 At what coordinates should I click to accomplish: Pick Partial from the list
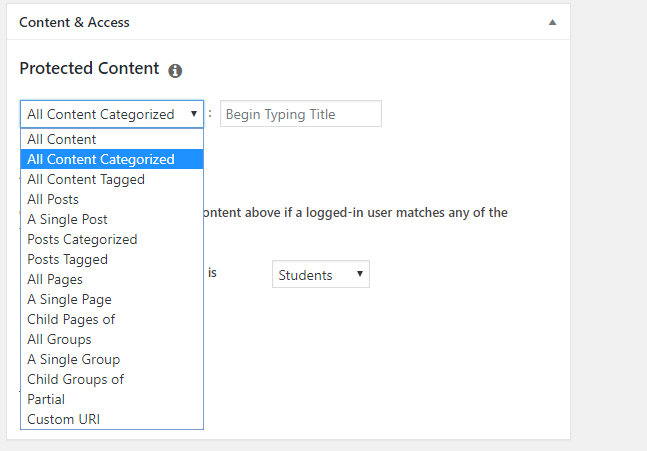[x=112, y=399]
